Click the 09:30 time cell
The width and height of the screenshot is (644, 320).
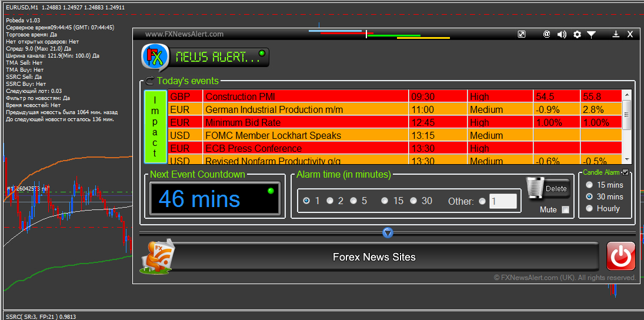438,96
